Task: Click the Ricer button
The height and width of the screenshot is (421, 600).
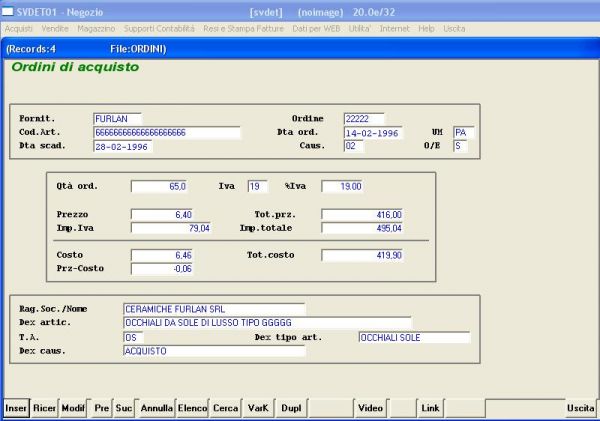Action: point(44,408)
